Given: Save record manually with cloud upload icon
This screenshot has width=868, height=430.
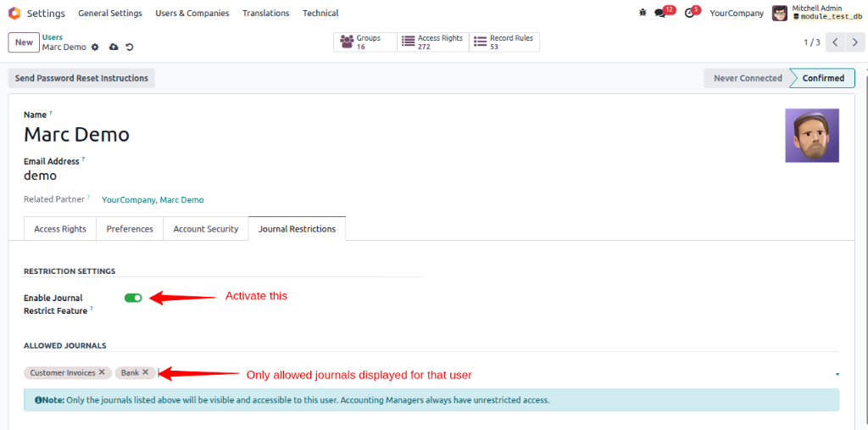Looking at the screenshot, I should pos(114,47).
